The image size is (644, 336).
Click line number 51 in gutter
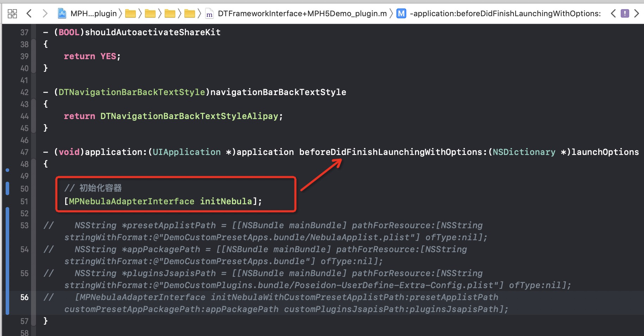(24, 201)
